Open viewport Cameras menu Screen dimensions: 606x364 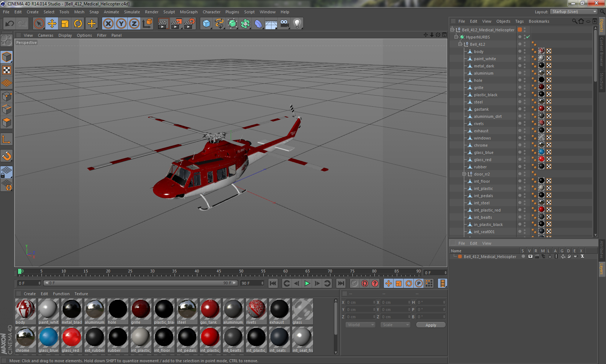[x=45, y=35]
